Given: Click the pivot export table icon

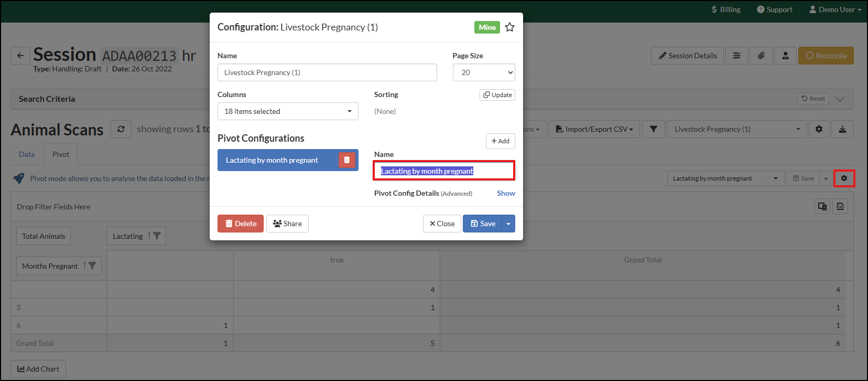Looking at the screenshot, I should click(x=822, y=206).
